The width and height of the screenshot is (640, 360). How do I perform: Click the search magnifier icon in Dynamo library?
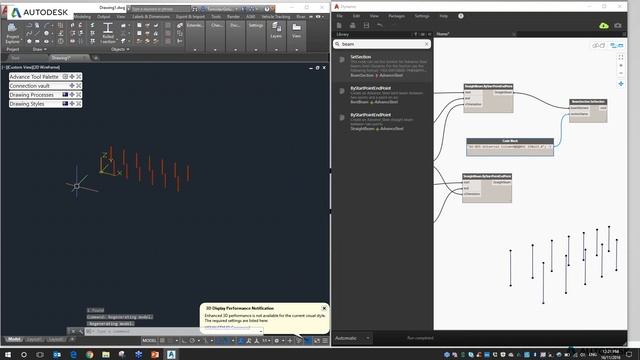(x=338, y=44)
